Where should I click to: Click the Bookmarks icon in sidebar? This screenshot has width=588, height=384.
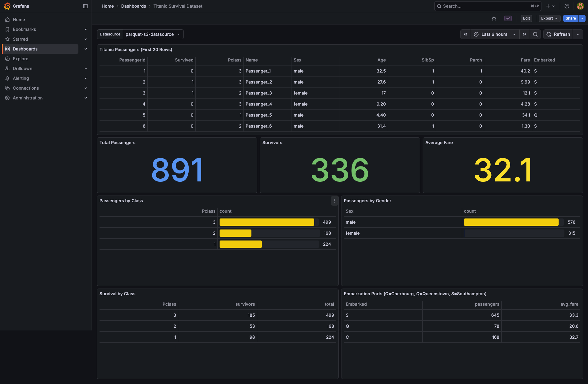click(7, 29)
